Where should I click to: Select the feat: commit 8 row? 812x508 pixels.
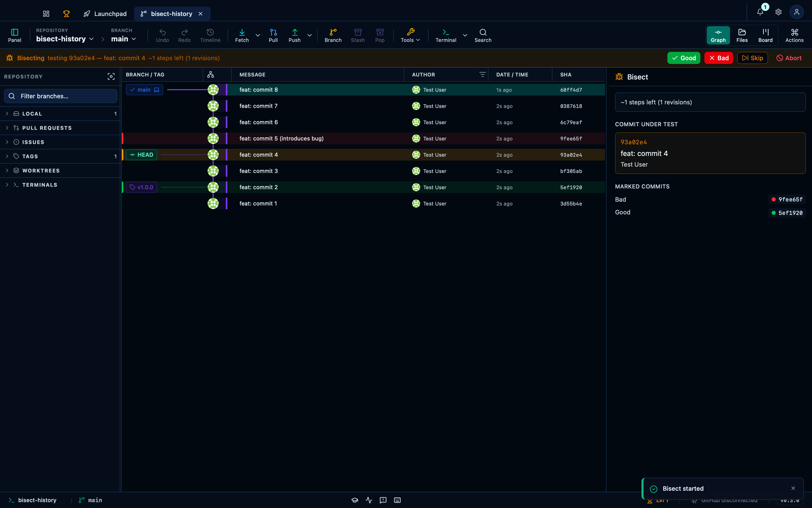tap(363, 90)
